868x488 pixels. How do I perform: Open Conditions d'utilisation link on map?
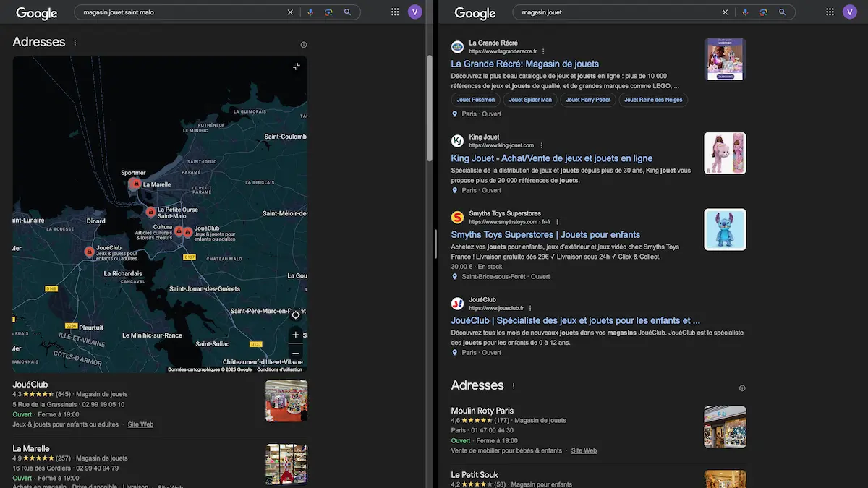pos(279,369)
